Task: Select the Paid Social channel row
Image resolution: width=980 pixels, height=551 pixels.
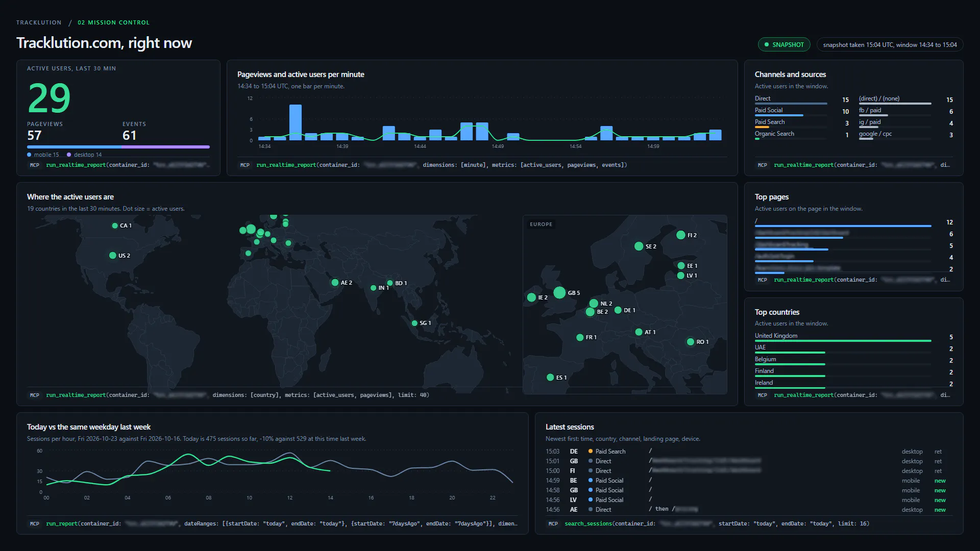Action: coord(802,111)
